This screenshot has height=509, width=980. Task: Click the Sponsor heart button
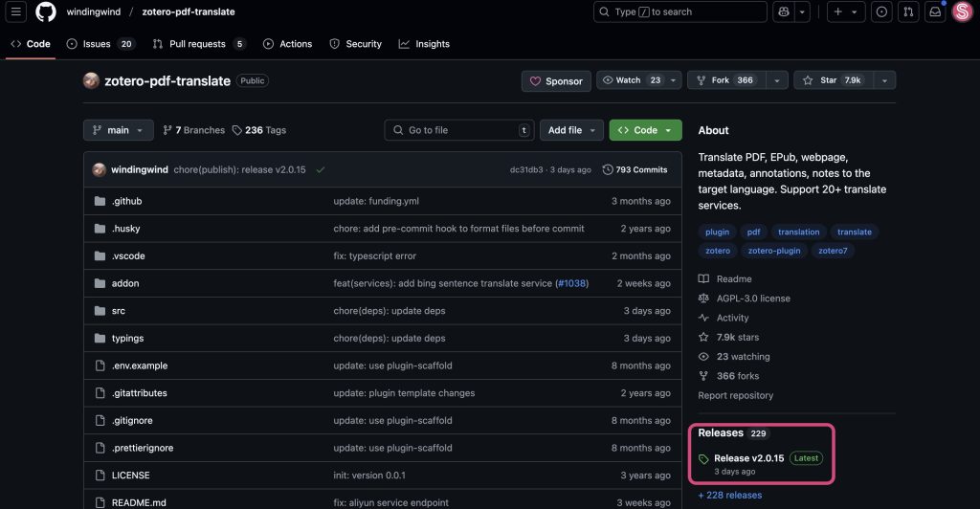pos(556,81)
